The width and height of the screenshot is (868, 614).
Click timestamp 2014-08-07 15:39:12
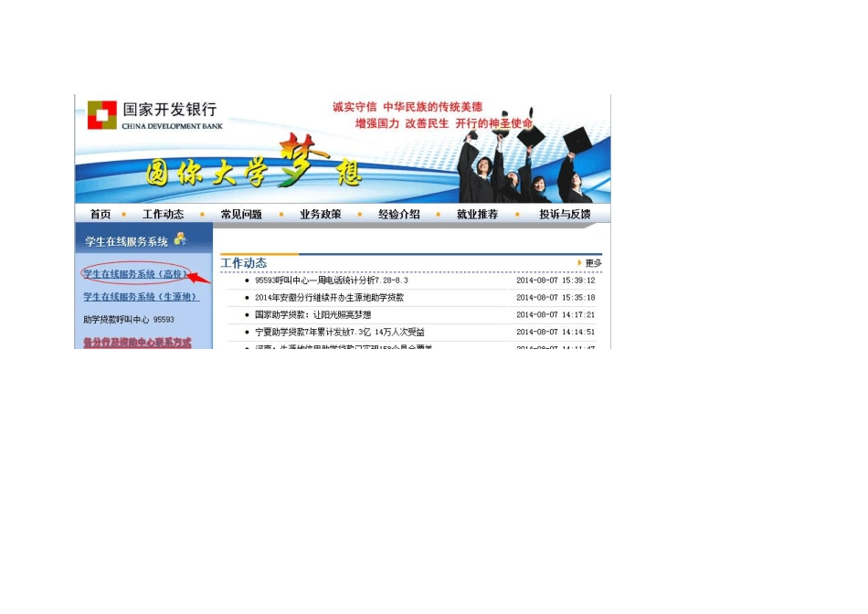tap(556, 281)
